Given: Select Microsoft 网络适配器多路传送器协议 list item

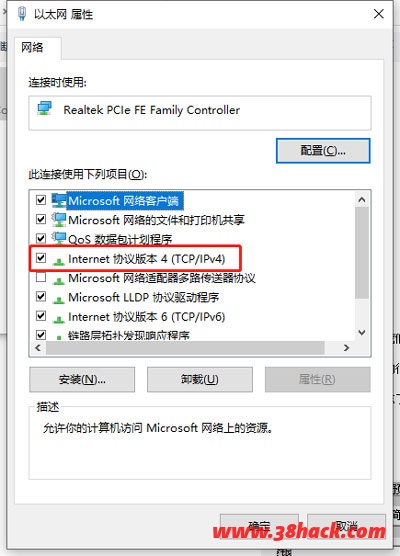Looking at the screenshot, I should (x=162, y=278).
